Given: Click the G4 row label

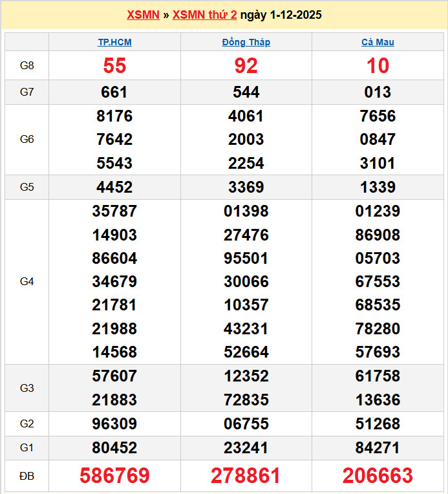Looking at the screenshot, I should pyautogui.click(x=27, y=281).
